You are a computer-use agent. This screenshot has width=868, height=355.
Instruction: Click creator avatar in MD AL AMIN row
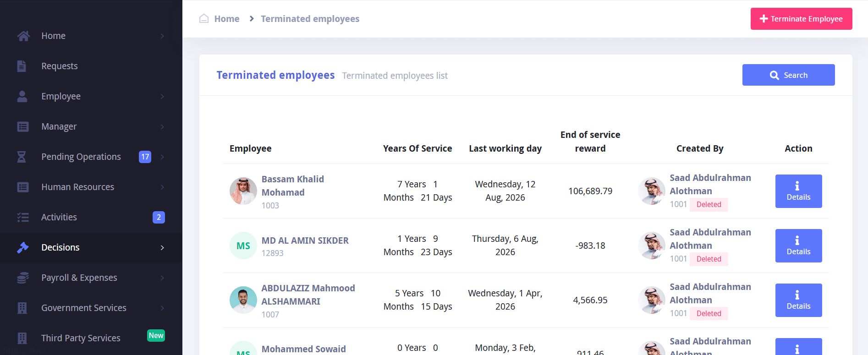click(x=652, y=246)
